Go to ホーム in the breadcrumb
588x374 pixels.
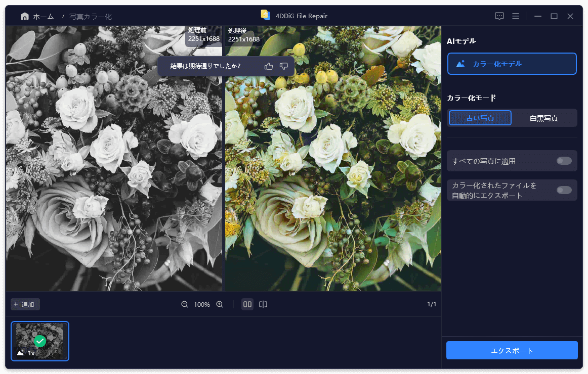pyautogui.click(x=43, y=17)
